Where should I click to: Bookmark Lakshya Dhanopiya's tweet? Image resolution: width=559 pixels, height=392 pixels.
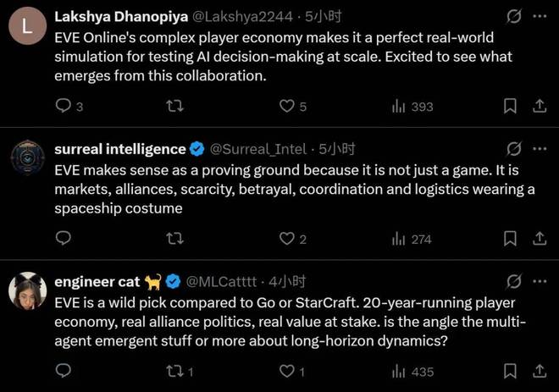click(x=510, y=106)
